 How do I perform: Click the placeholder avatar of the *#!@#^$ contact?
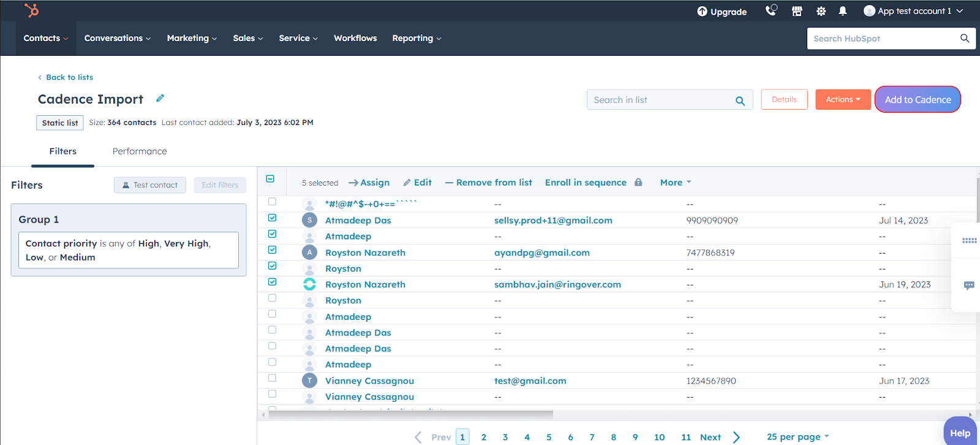point(309,204)
